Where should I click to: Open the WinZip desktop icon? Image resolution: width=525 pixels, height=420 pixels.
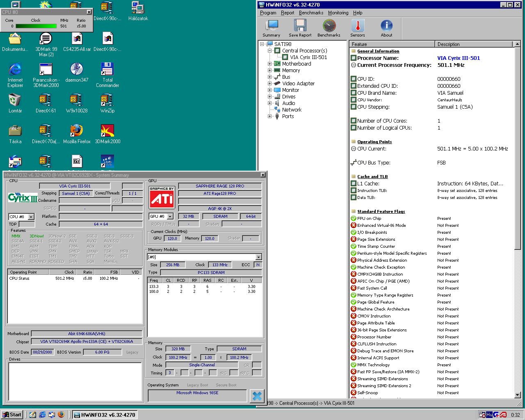(107, 103)
